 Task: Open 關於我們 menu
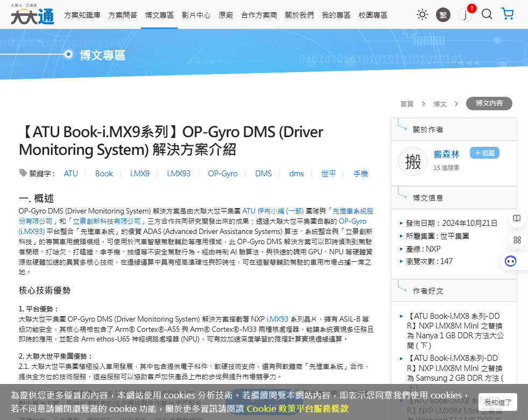pos(299,15)
